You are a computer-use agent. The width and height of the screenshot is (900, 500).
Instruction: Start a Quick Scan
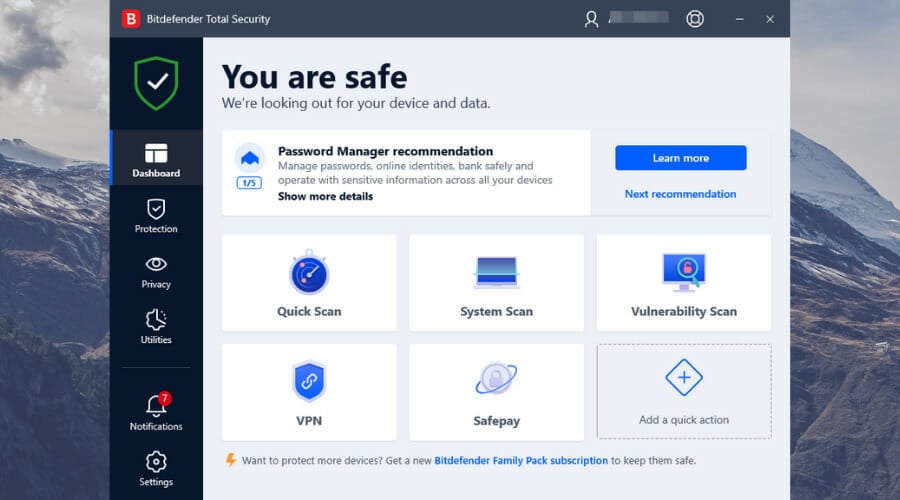[x=309, y=282]
